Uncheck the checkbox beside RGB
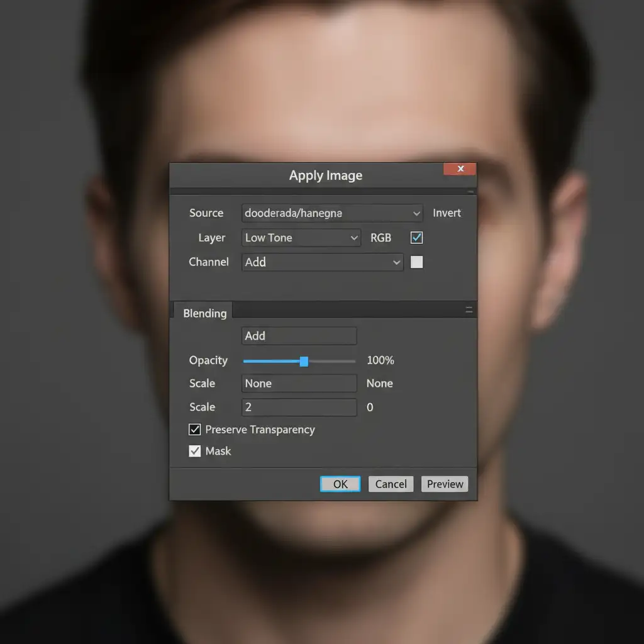Screen dimensions: 644x644 [416, 238]
